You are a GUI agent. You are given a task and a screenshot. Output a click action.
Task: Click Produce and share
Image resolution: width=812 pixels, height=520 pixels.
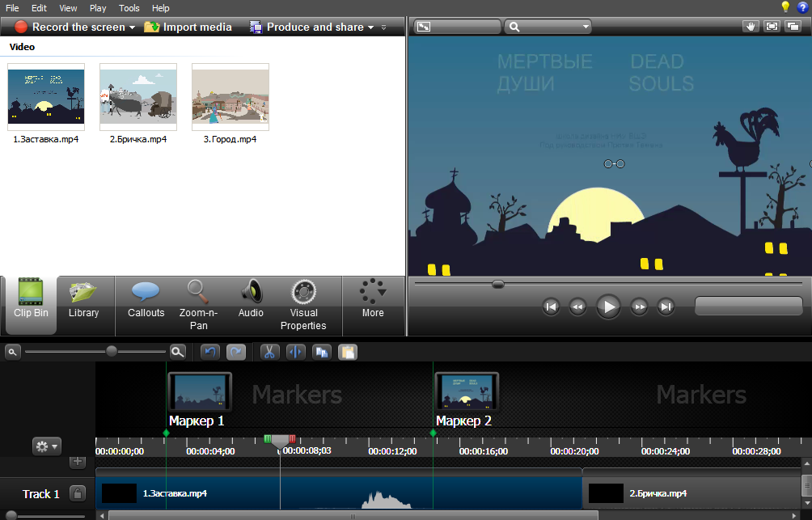(307, 27)
